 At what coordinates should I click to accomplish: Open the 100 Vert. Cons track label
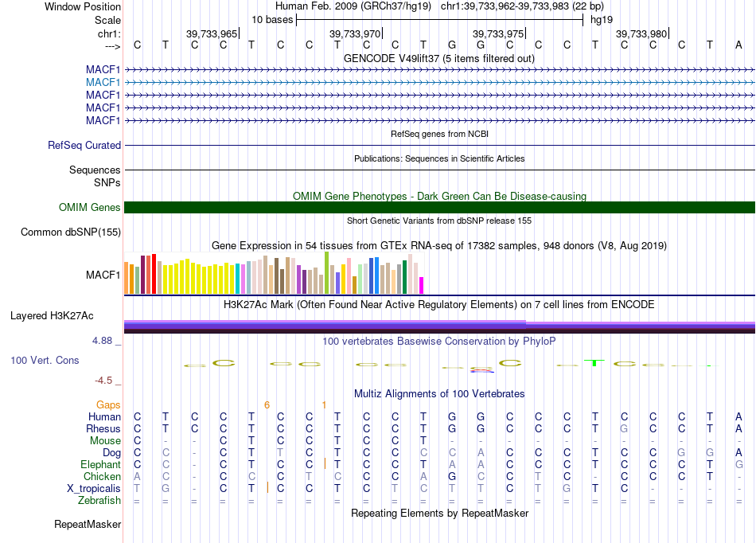45,361
